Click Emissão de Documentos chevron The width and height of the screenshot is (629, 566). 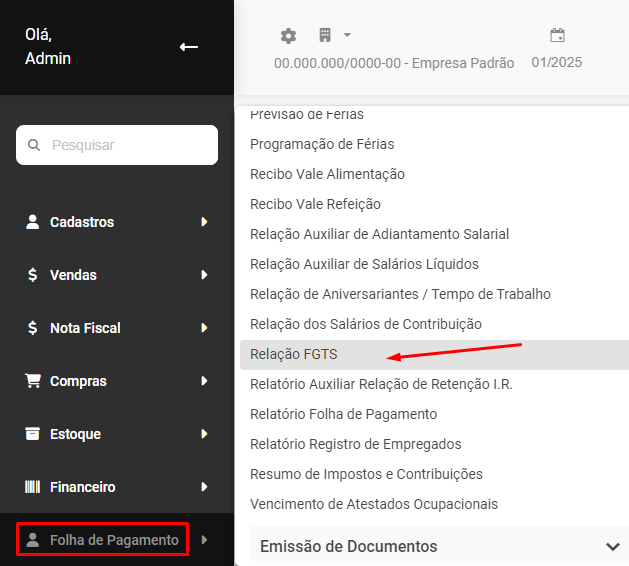pos(613,546)
